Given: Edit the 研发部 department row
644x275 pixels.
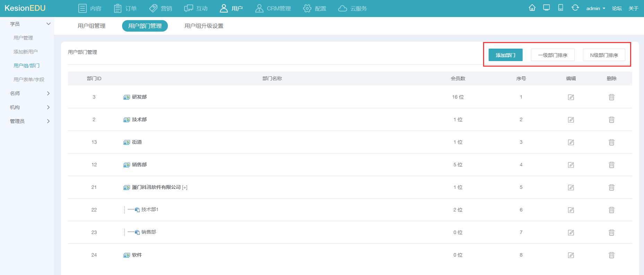Looking at the screenshot, I should [571, 97].
